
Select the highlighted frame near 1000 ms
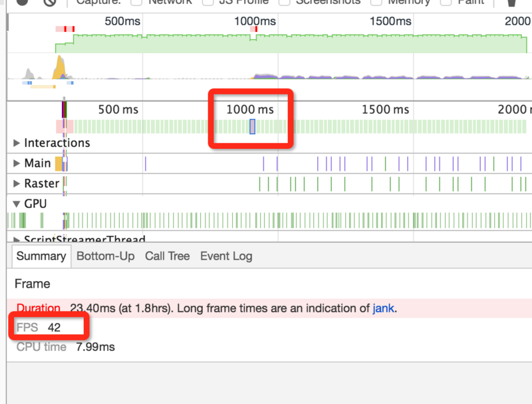pyautogui.click(x=253, y=126)
